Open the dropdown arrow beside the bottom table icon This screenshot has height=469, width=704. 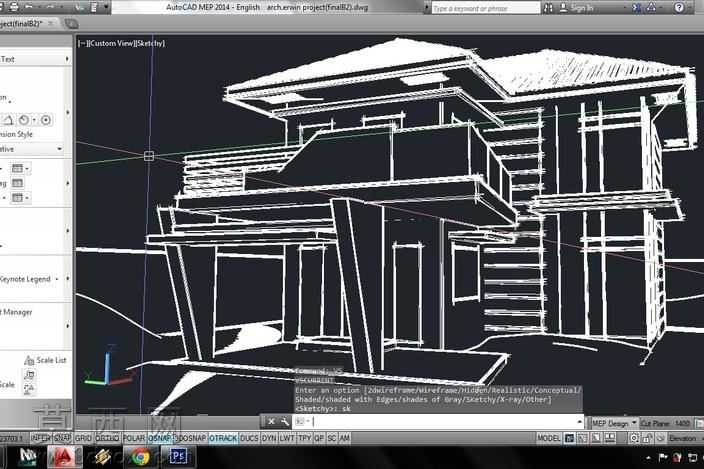(x=27, y=198)
